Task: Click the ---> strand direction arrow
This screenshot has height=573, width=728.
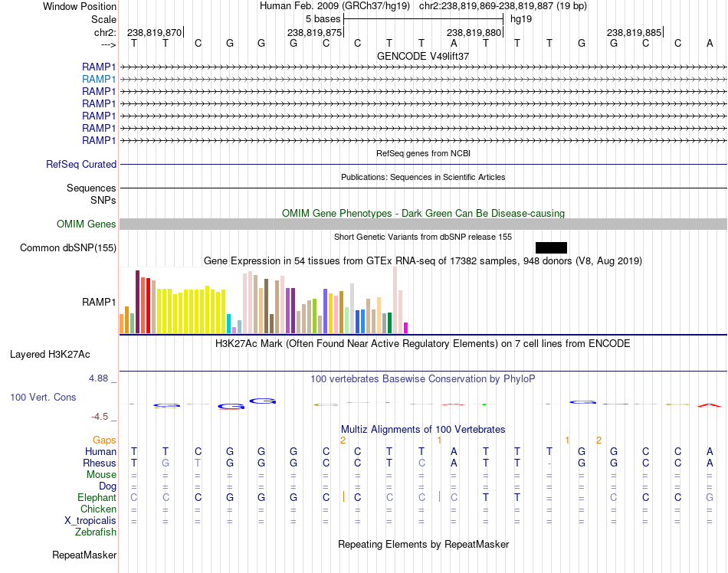Action: tap(109, 44)
